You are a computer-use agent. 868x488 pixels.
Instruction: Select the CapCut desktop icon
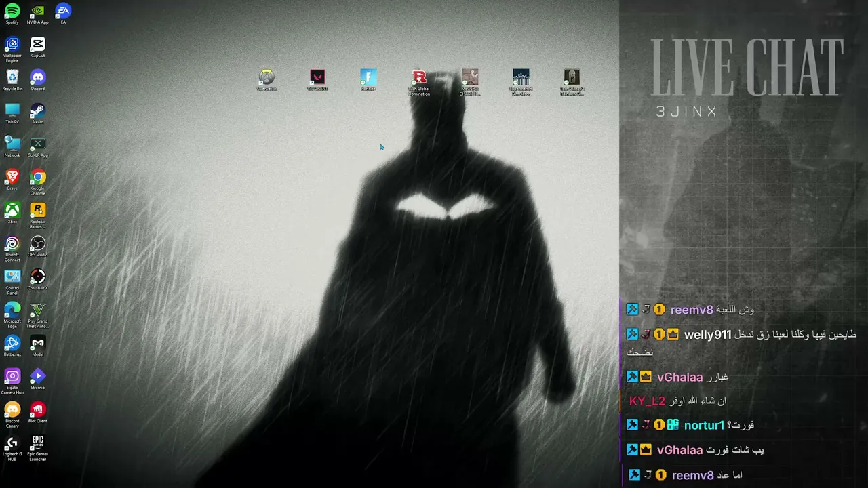click(38, 47)
